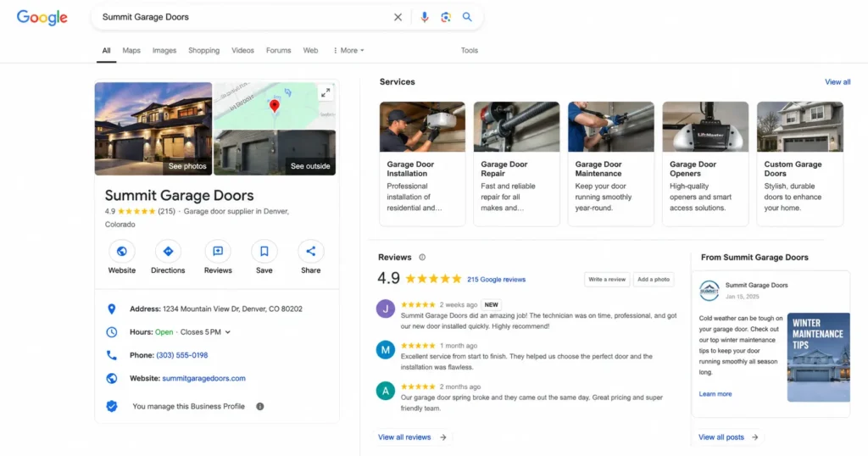
Task: Save business with bookmark icon
Action: (264, 251)
